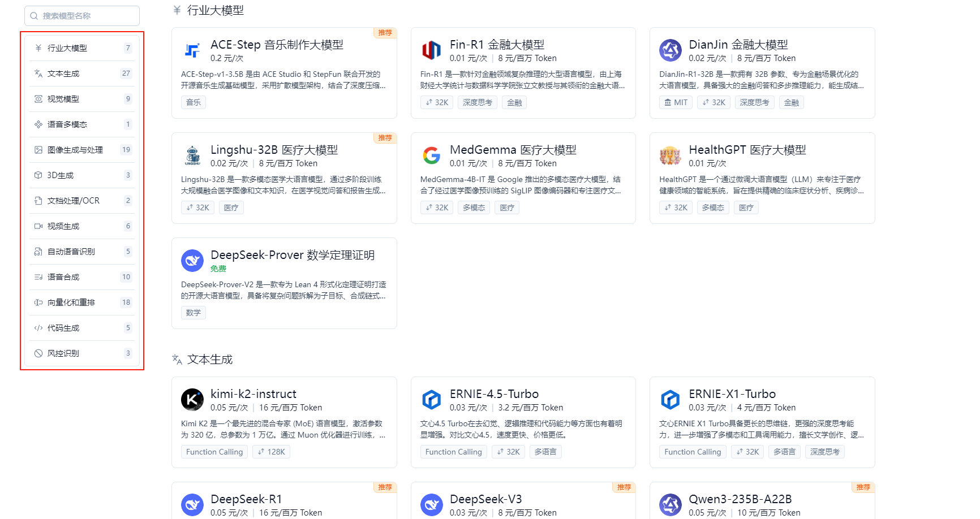This screenshot has width=980, height=519.
Task: Click the DeepSeek-Prover whale logo
Action: 192,261
